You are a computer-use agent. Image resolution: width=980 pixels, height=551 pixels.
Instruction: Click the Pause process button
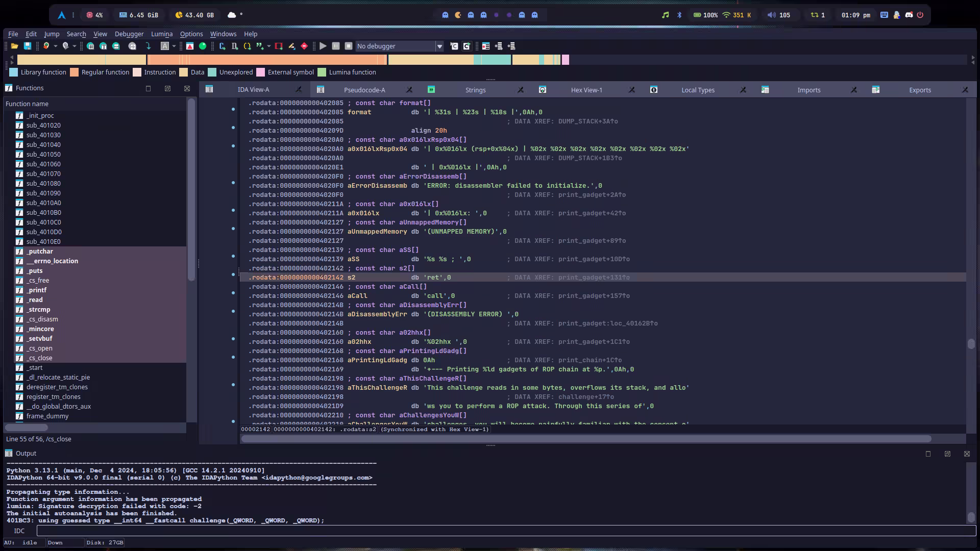335,46
